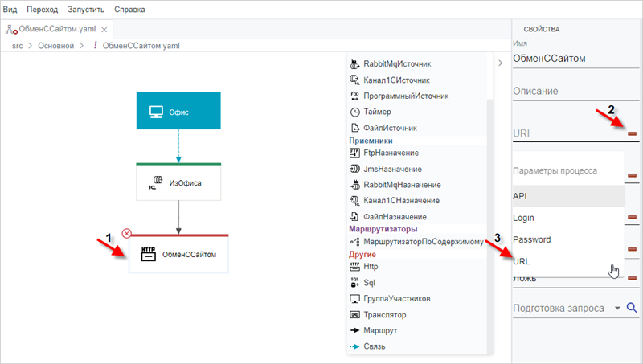Open the Переход menu
Viewport: 643px width, 364px height.
pyautogui.click(x=43, y=10)
